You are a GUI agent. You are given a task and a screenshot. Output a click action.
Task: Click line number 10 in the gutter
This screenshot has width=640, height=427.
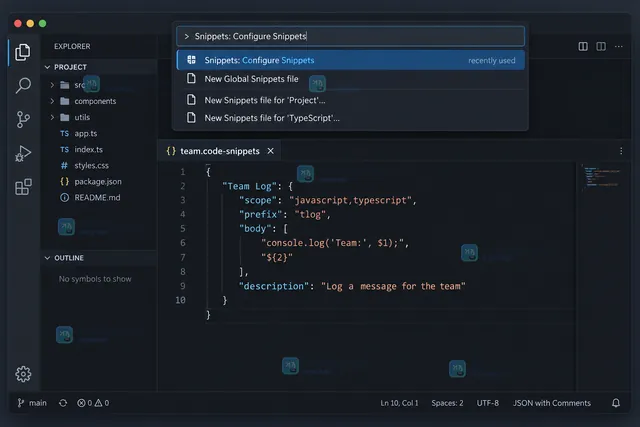pyautogui.click(x=180, y=300)
